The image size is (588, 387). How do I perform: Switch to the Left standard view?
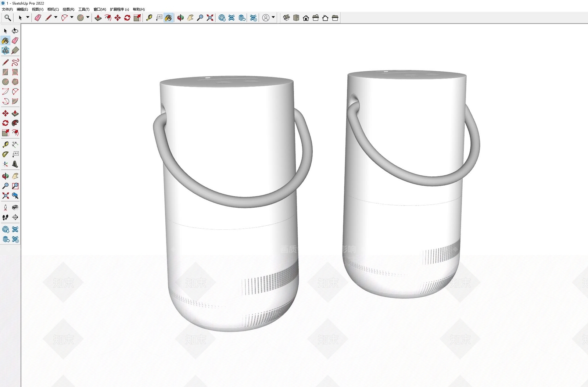(x=335, y=18)
